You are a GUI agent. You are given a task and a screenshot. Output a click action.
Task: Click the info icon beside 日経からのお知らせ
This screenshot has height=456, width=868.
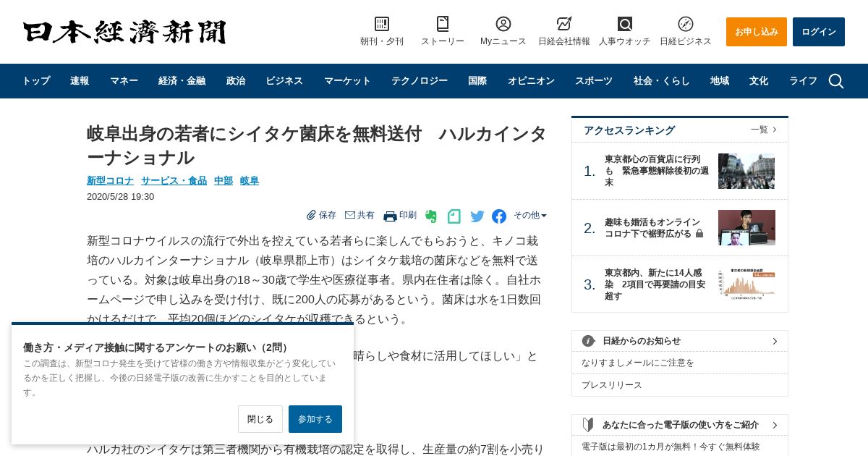pyautogui.click(x=589, y=341)
